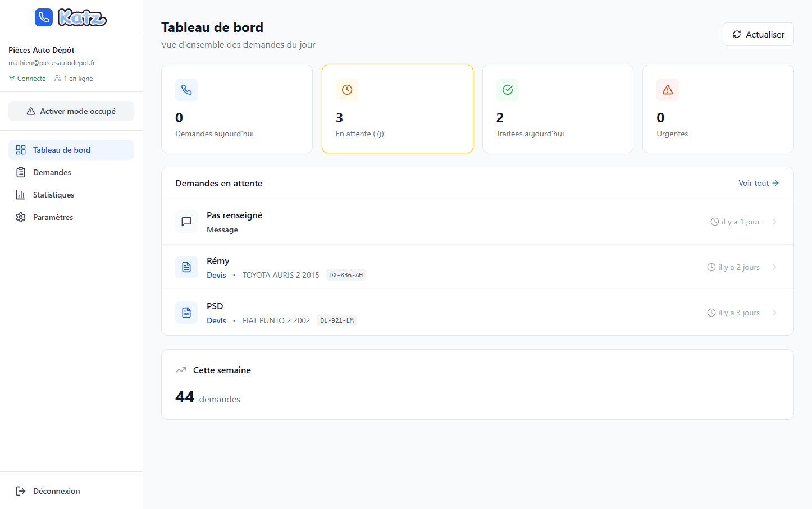Follow the Voir tout link

[758, 183]
